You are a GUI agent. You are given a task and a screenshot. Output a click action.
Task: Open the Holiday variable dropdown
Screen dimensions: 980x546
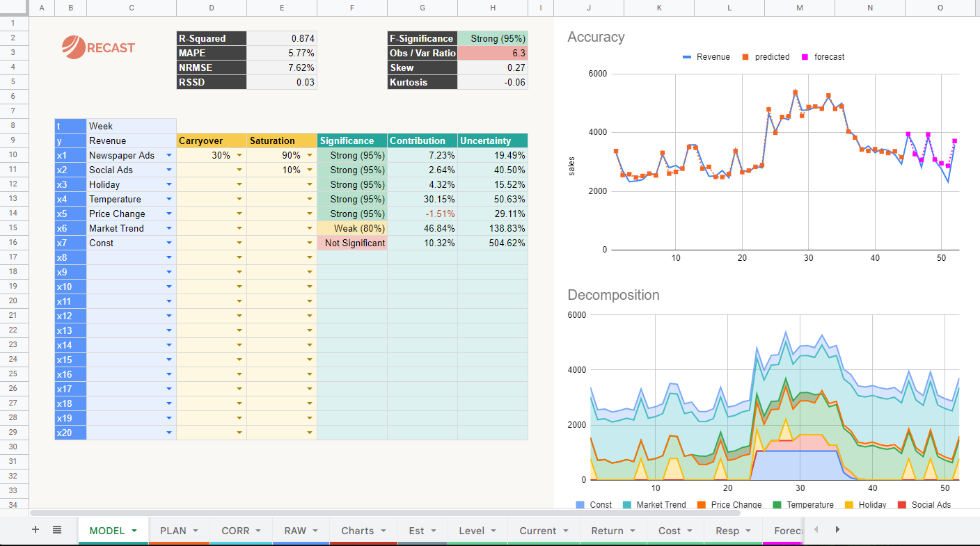(169, 184)
